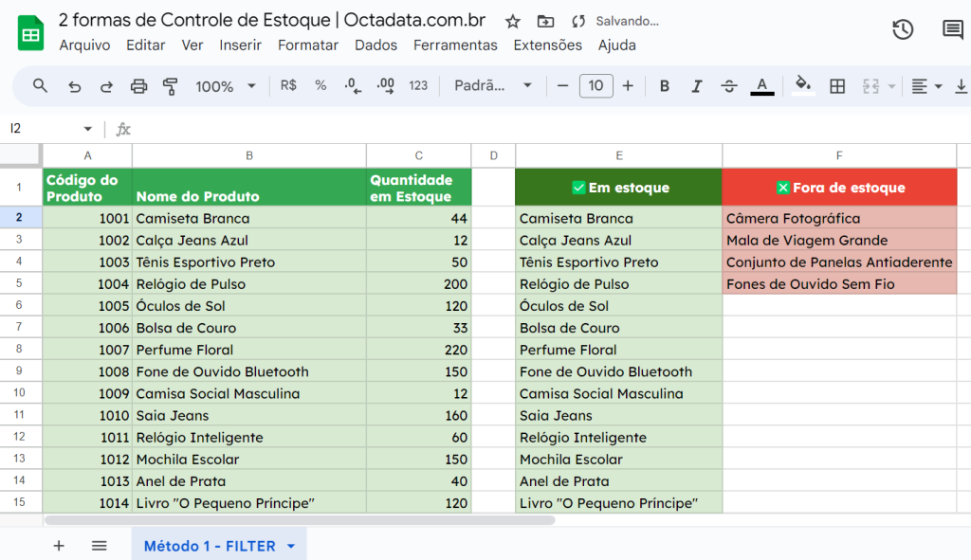This screenshot has width=971, height=560.
Task: Open the Dados menu
Action: click(x=376, y=45)
